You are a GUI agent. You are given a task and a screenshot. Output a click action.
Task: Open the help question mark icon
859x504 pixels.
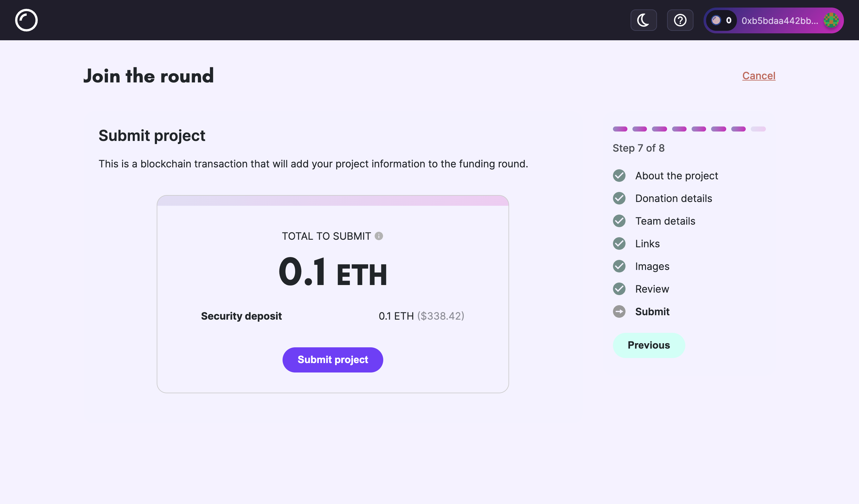tap(680, 20)
